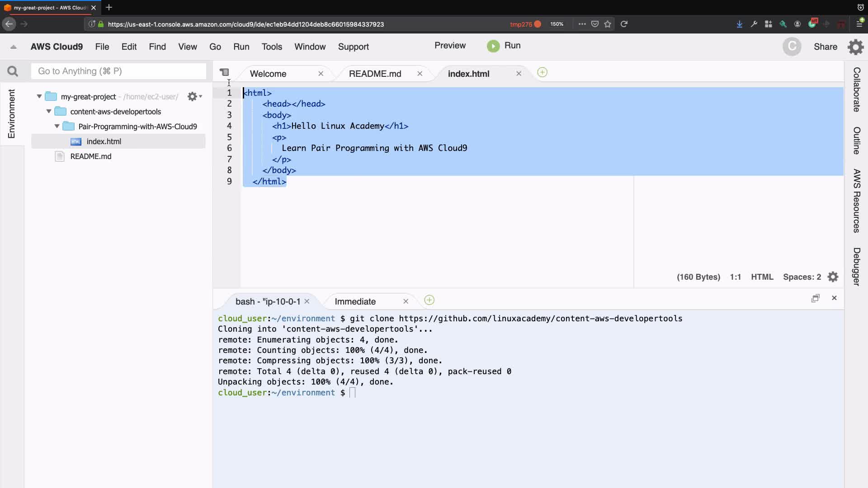Click the search magnifier icon in sidebar

(13, 71)
